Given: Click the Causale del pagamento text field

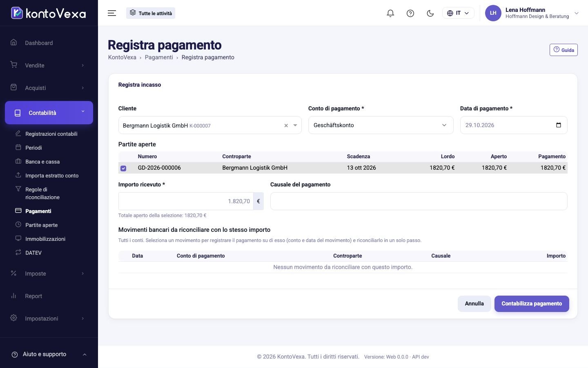Looking at the screenshot, I should pyautogui.click(x=419, y=201).
